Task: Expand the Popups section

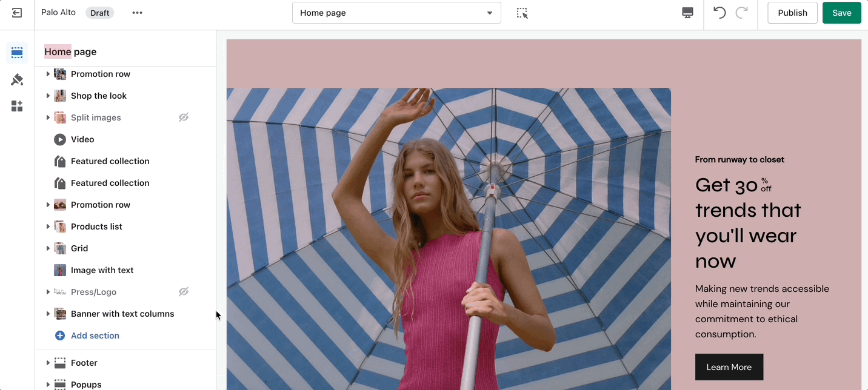Action: tap(48, 385)
